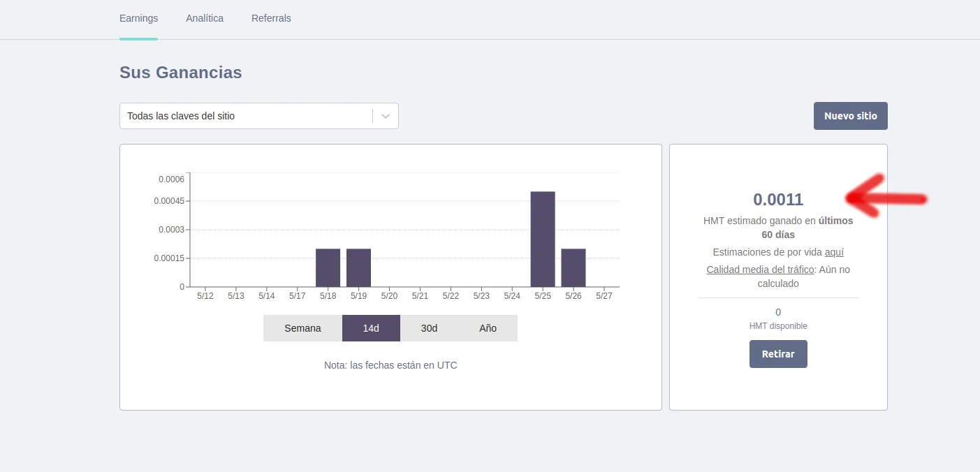980x472 pixels.
Task: Switch chart to Año range
Action: (x=488, y=328)
